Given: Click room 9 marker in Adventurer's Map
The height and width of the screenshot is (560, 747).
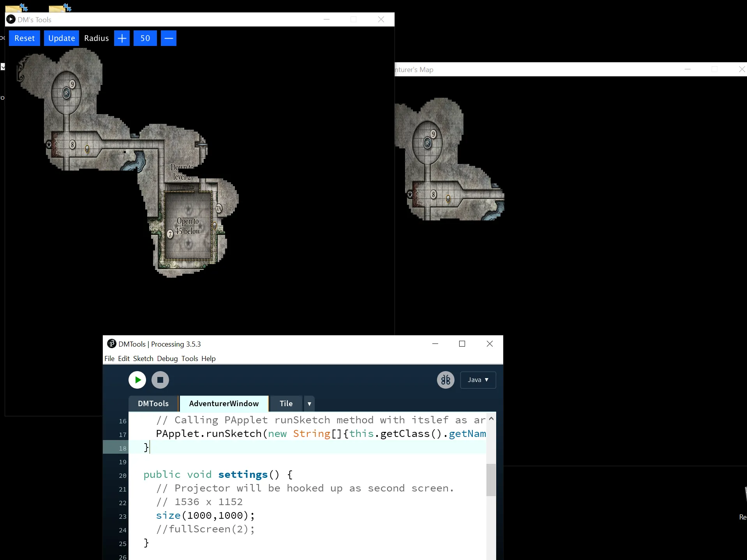Looking at the screenshot, I should pos(433,134).
